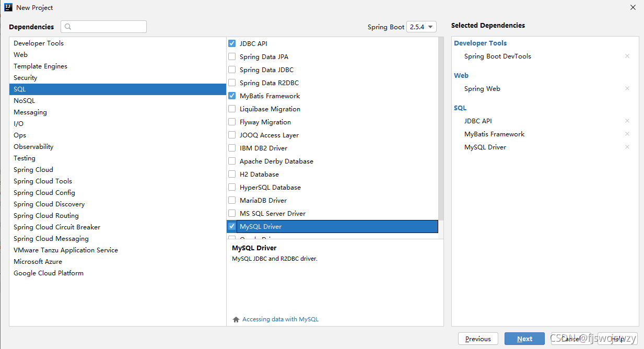
Task: Select the Spring Cloud Routing category
Action: tap(118, 215)
